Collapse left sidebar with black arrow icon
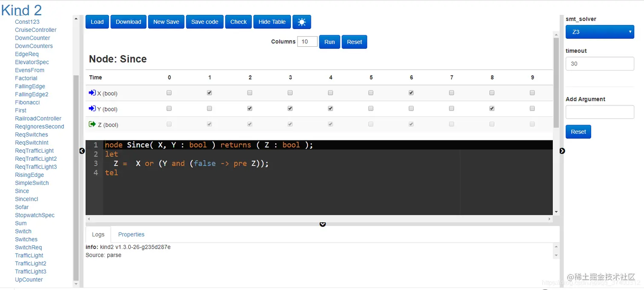The width and height of the screenshot is (644, 290). coord(82,151)
